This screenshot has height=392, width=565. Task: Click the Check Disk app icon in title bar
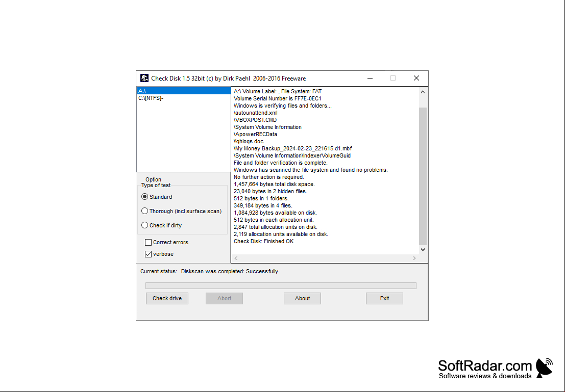(x=144, y=78)
